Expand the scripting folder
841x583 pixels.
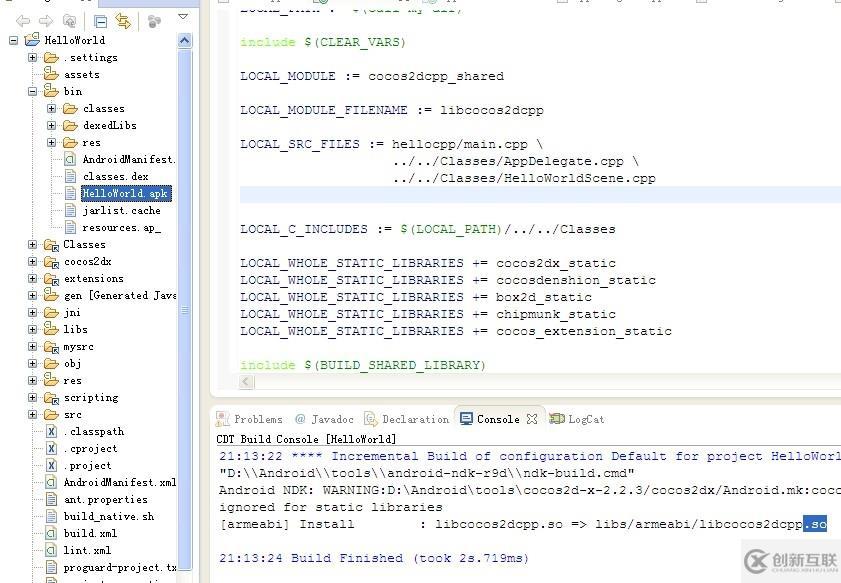click(x=33, y=397)
